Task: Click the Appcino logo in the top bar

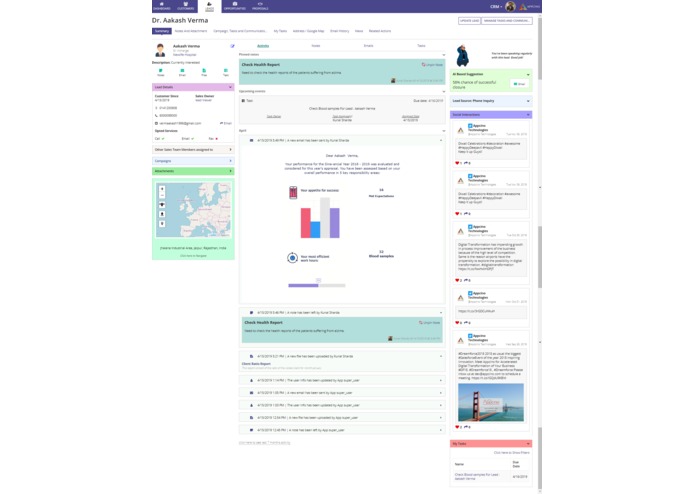Action: (530, 6)
